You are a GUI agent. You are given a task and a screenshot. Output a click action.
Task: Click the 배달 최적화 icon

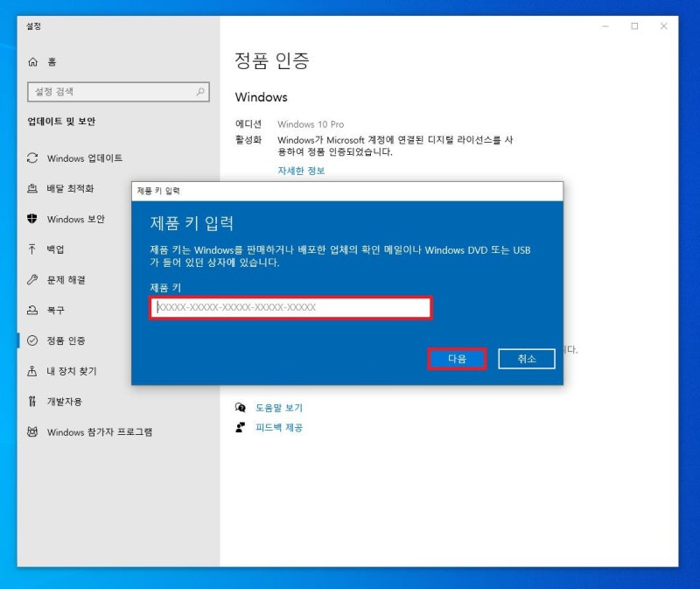pos(32,188)
